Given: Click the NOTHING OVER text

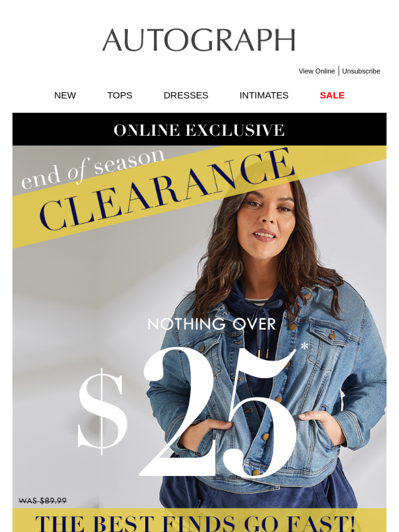Looking at the screenshot, I should tap(211, 325).
